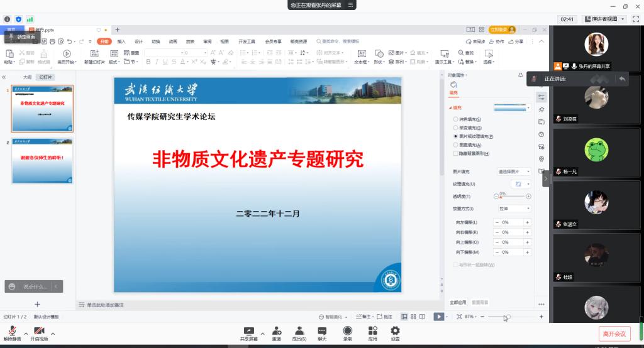644x348 pixels.
Task: Click the 邀请 invite icon
Action: click(276, 330)
